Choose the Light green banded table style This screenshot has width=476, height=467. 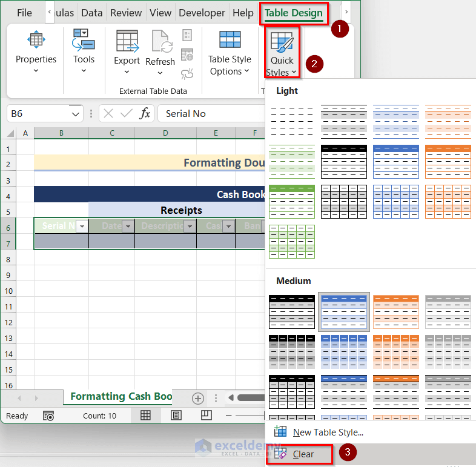click(x=292, y=162)
